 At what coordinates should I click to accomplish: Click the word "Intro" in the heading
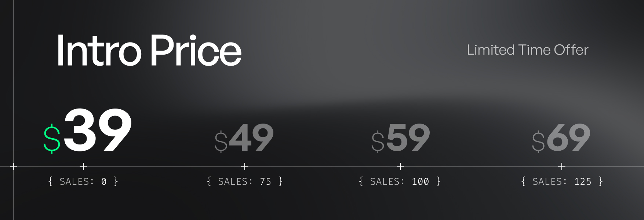[x=99, y=51]
